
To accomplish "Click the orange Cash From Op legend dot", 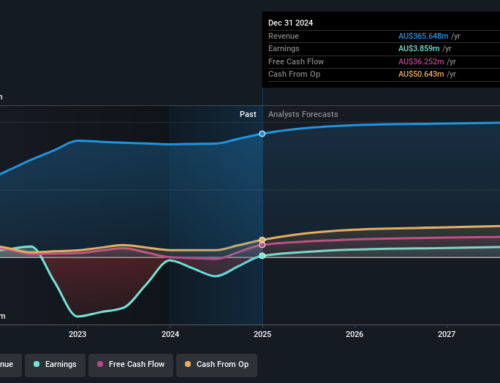I will click(188, 364).
